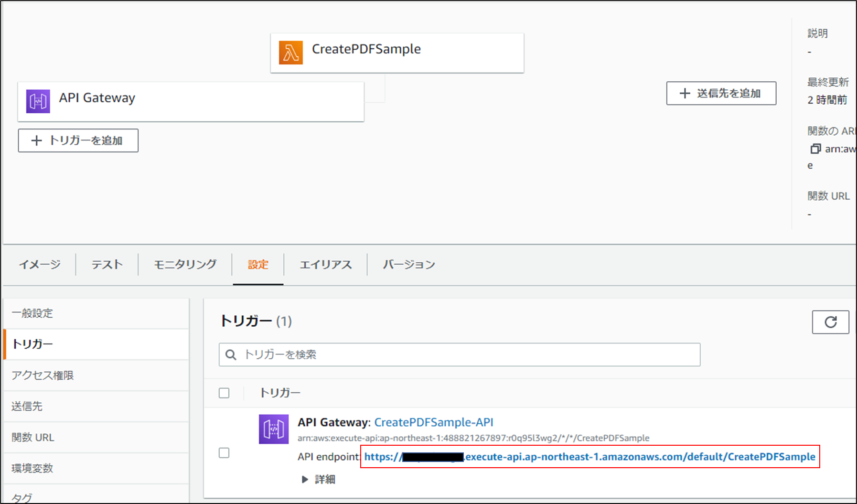Refresh the trigger list
This screenshot has height=504, width=857.
click(x=830, y=322)
